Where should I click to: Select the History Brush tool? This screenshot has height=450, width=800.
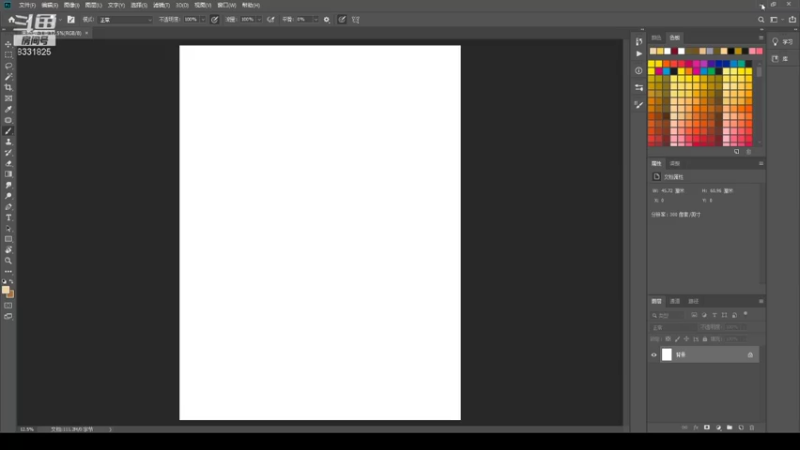pos(8,153)
